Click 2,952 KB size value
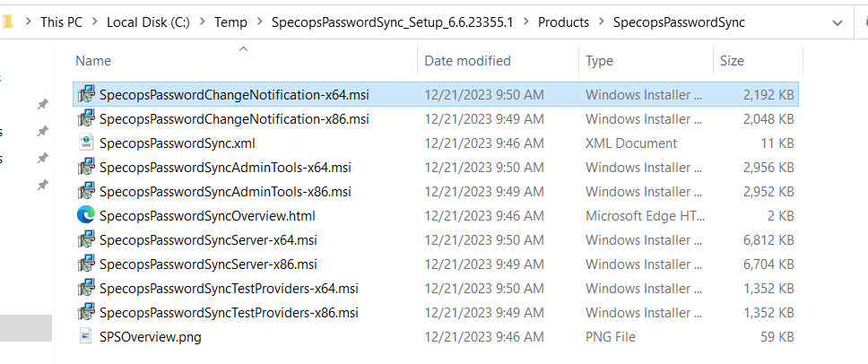868x364 pixels. 768,191
